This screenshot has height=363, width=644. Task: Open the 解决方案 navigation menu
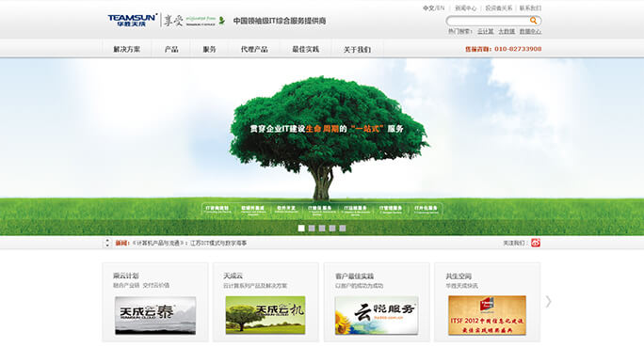coord(126,49)
